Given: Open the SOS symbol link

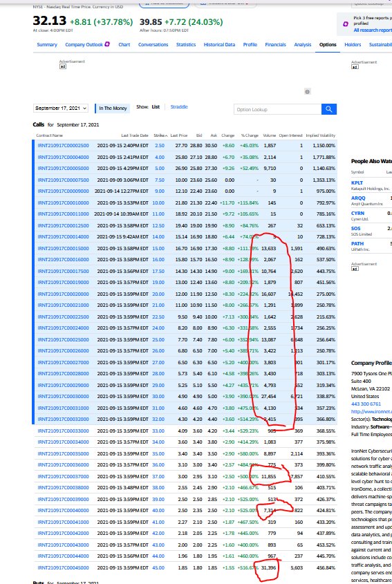Looking at the screenshot, I should pyautogui.click(x=356, y=228).
